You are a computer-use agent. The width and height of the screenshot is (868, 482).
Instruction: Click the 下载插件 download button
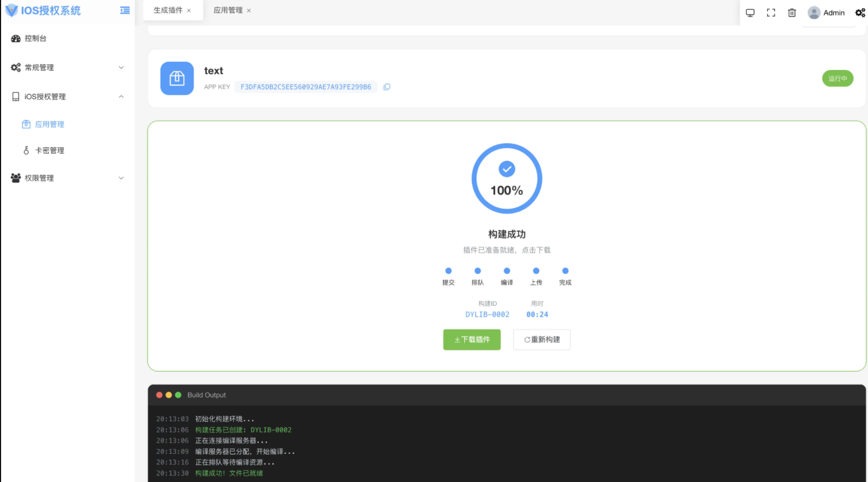(x=471, y=340)
